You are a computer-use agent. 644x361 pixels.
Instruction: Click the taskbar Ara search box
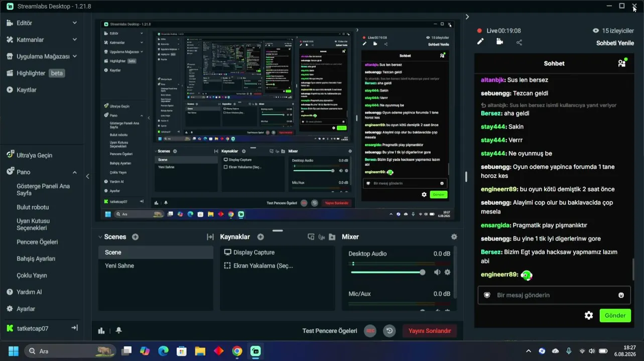(x=71, y=351)
